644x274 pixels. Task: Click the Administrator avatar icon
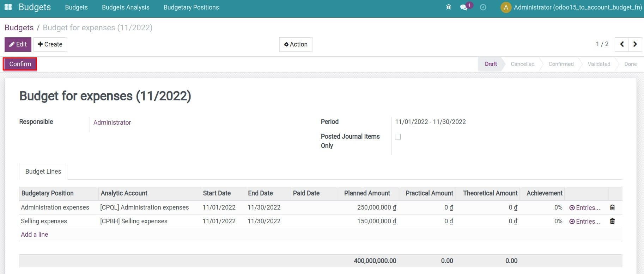click(506, 7)
